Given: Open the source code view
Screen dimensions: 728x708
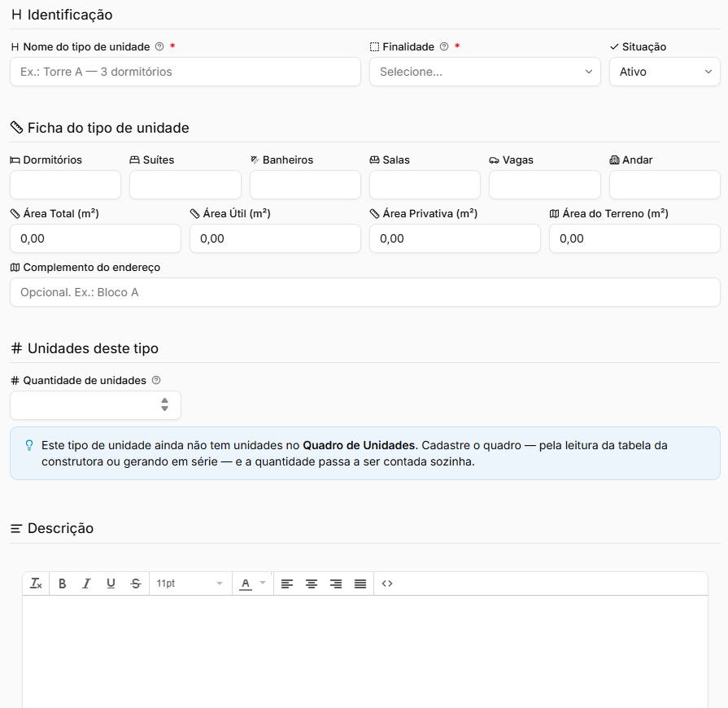Looking at the screenshot, I should coord(387,583).
